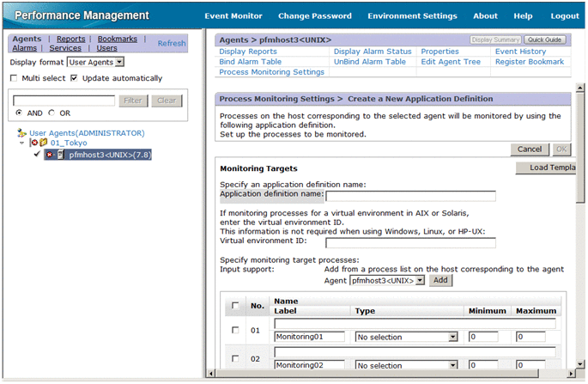Click the pfmhost3 agent host icon
The width and height of the screenshot is (588, 384).
pos(60,155)
